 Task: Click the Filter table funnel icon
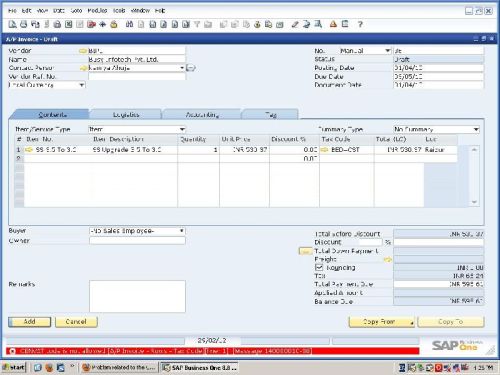pos(197,24)
